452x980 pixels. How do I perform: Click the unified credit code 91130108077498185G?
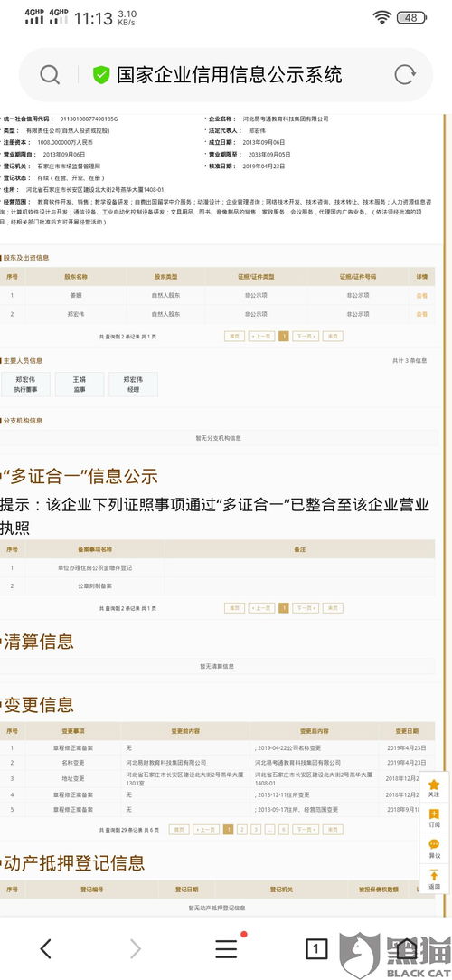pos(89,119)
